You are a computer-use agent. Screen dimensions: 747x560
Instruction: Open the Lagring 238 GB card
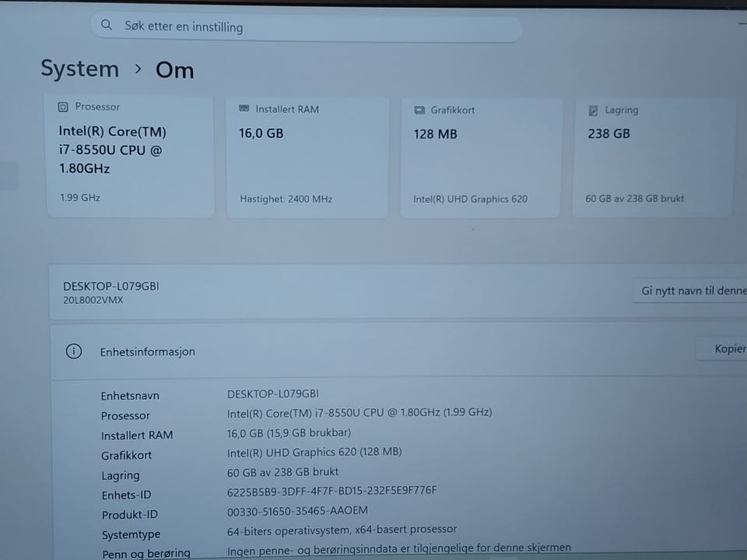click(x=652, y=156)
